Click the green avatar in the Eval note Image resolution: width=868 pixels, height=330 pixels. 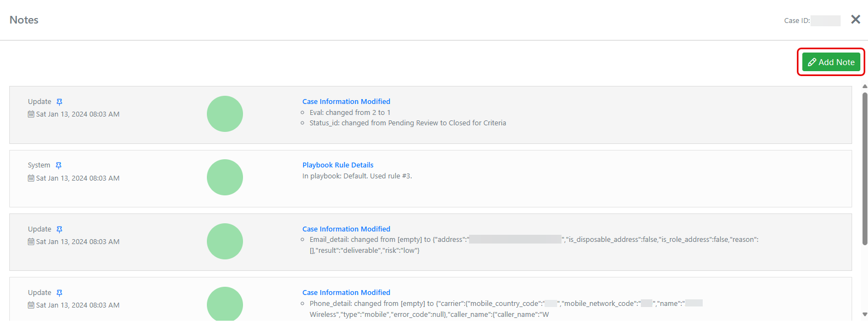coord(224,114)
